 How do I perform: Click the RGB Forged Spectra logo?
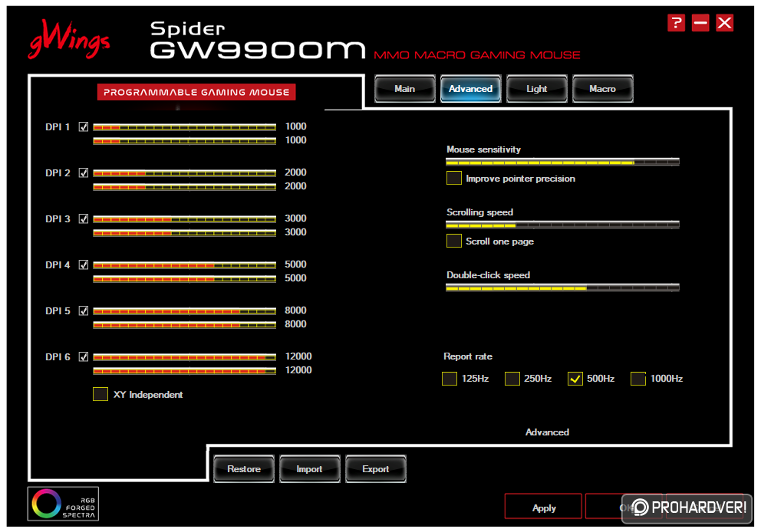tap(63, 504)
